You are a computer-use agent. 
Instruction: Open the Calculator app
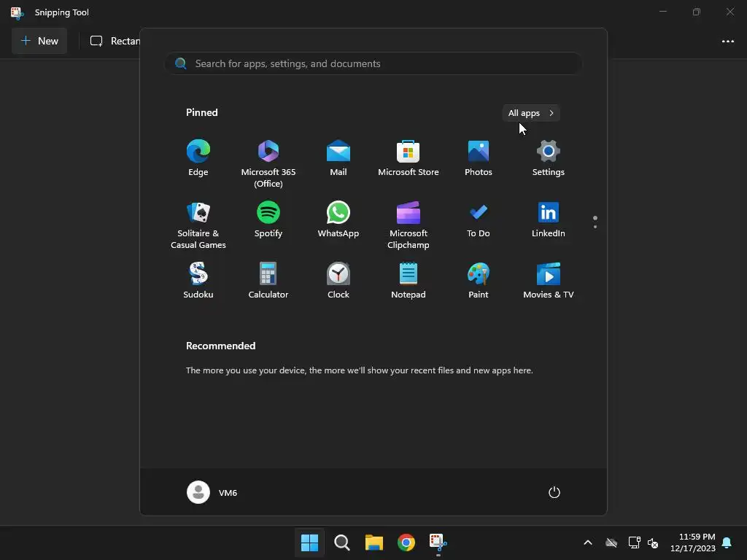coord(268,281)
